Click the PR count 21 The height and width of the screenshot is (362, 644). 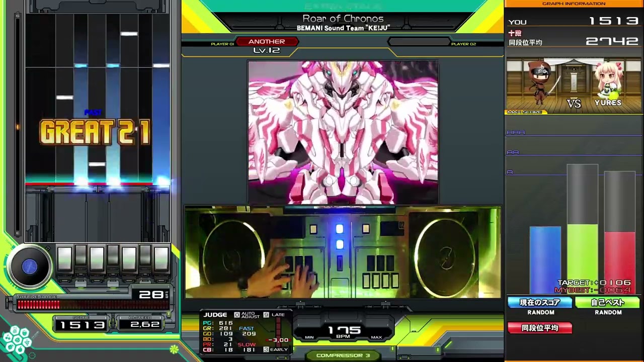coord(228,344)
